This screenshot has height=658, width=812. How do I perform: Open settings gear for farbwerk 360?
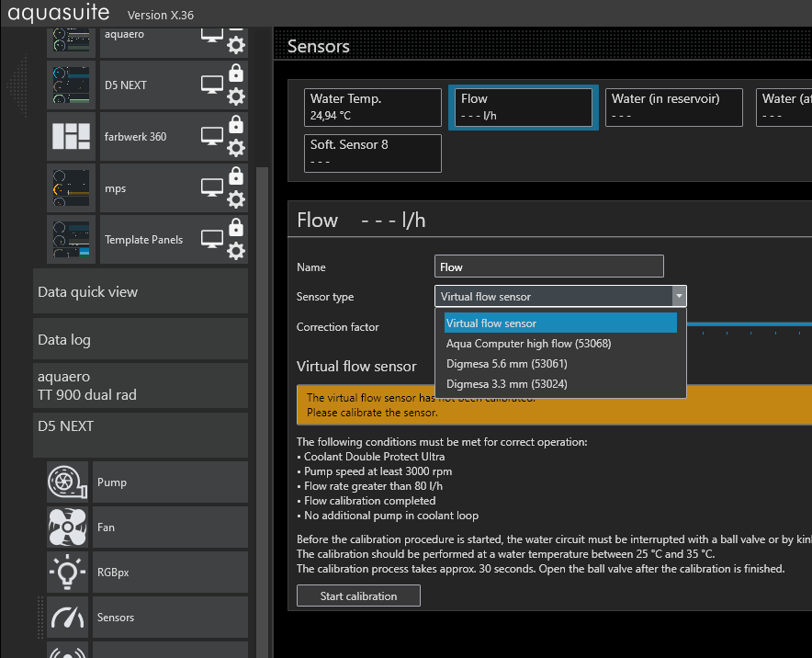click(x=236, y=148)
